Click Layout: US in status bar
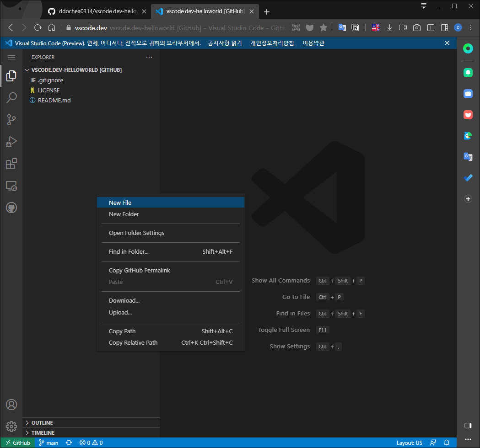Screen dimensions: 480x448 coord(409,443)
